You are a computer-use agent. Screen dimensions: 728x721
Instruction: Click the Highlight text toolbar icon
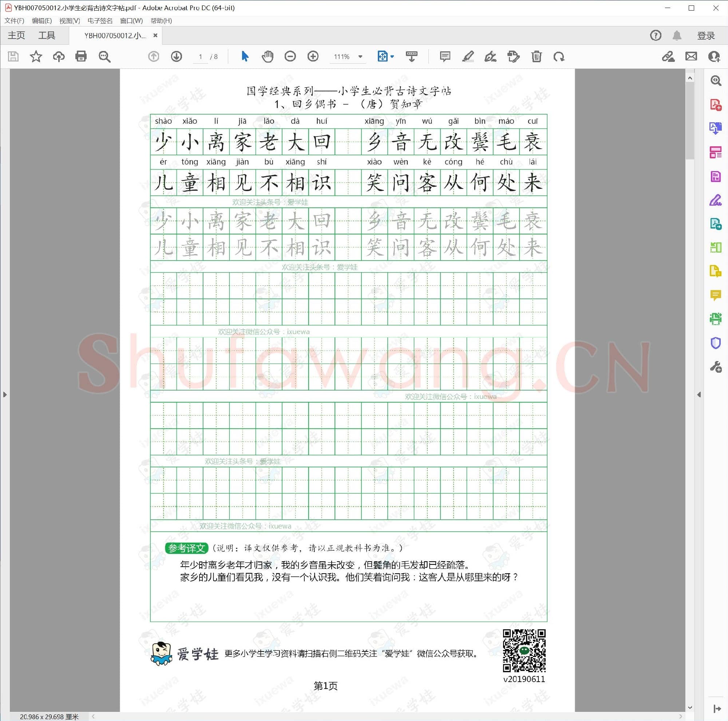468,56
